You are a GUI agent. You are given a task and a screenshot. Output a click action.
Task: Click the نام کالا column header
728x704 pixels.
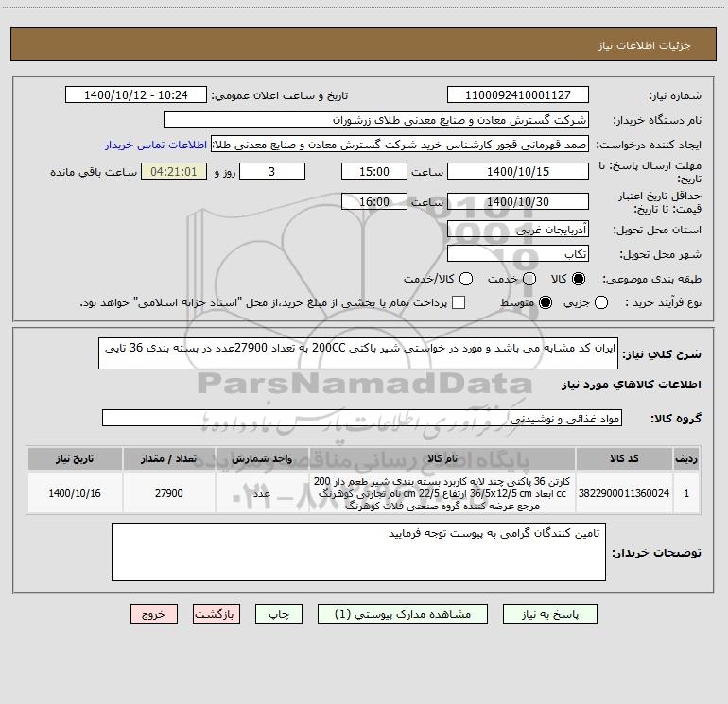(x=442, y=458)
